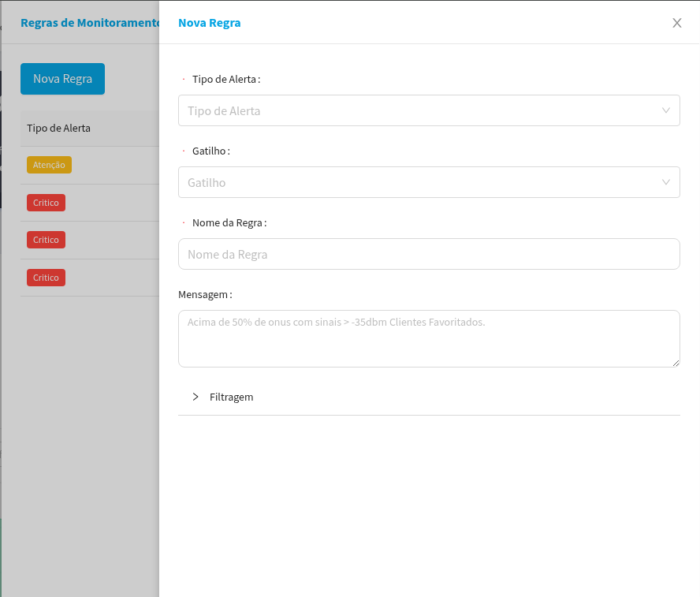Viewport: 700px width, 597px height.
Task: Click the Atenção alert badge
Action: click(x=49, y=165)
